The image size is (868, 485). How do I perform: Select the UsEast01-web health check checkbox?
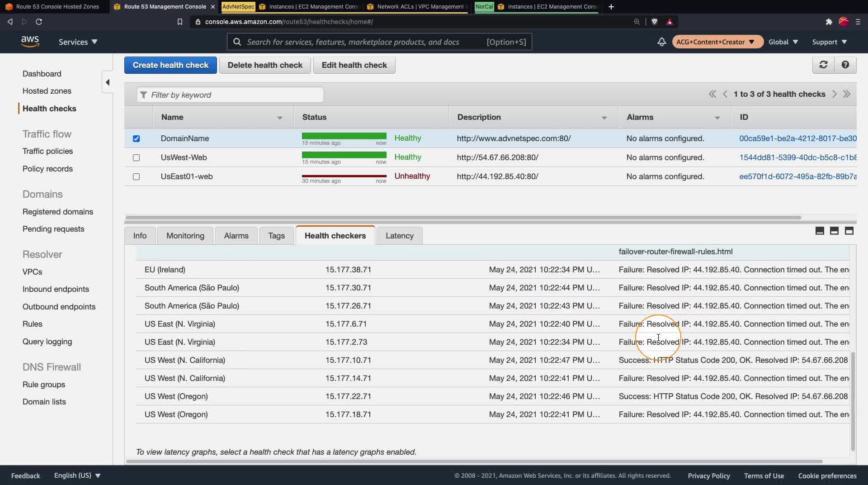[x=136, y=176]
